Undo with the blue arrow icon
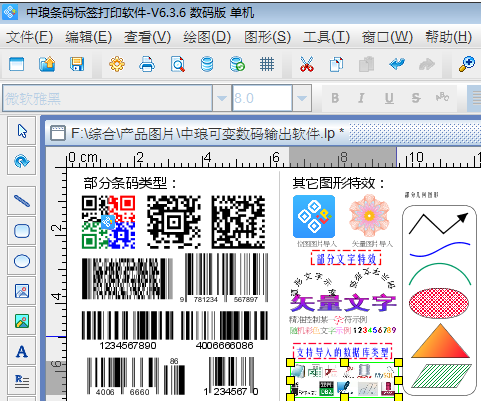The width and height of the screenshot is (481, 401). tap(397, 63)
